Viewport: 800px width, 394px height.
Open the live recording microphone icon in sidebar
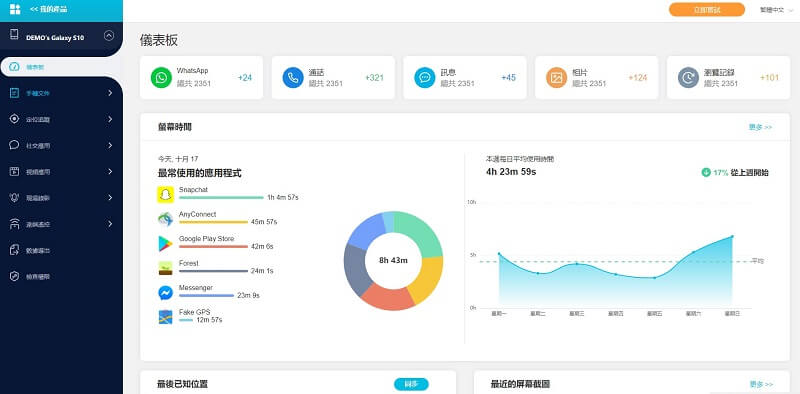14,198
